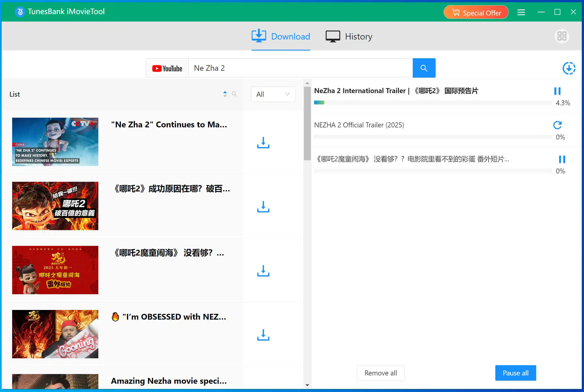Click the International Trailer progress bar
584x392 pixels.
tap(433, 103)
